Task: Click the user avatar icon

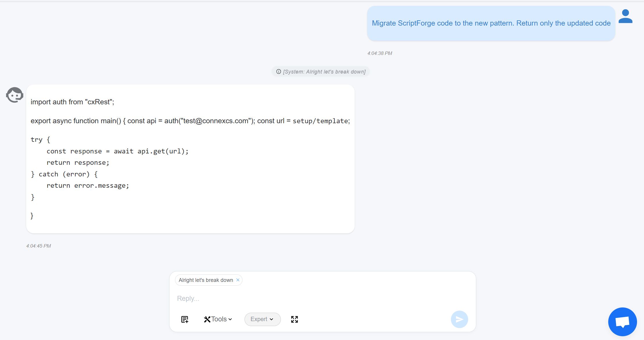Action: (x=625, y=16)
